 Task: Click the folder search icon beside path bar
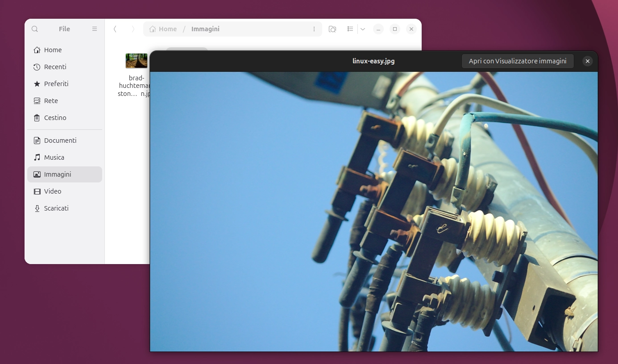click(332, 29)
